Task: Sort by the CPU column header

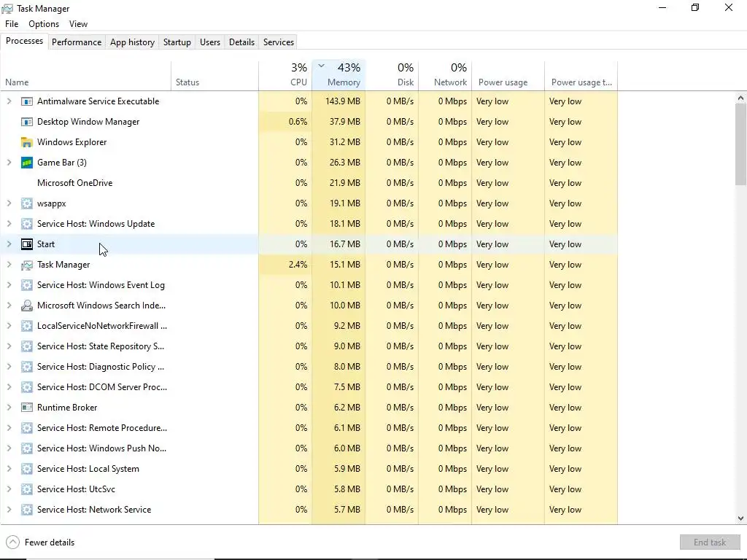Action: [285, 75]
